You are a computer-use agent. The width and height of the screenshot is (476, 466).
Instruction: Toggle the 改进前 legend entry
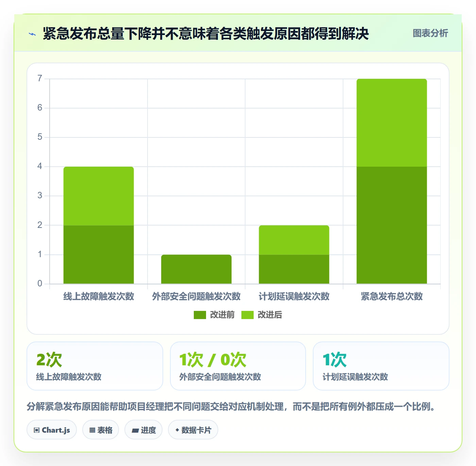point(214,315)
